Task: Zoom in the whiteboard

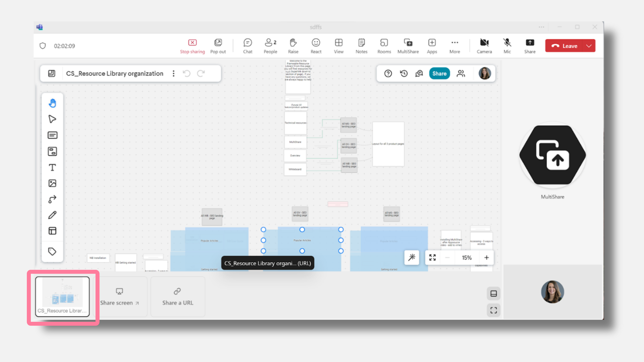Action: click(486, 257)
